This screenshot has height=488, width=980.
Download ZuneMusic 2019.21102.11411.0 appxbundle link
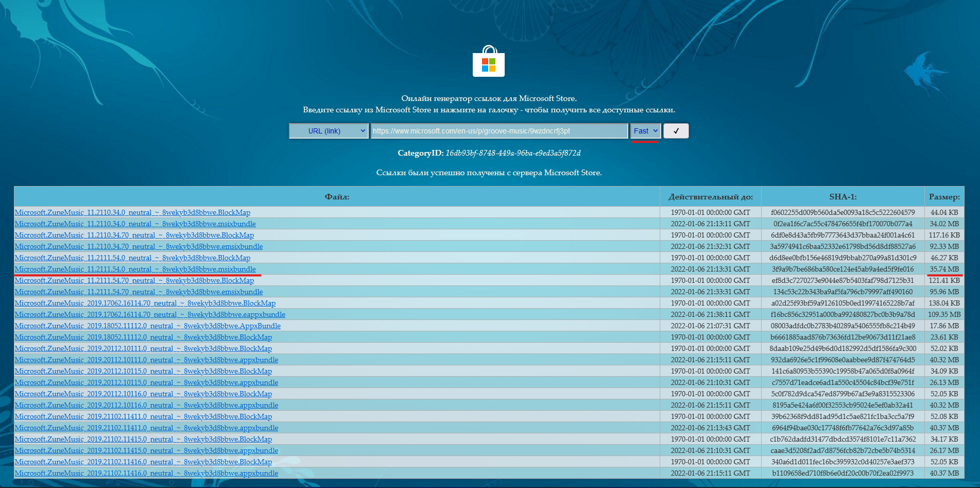pyautogui.click(x=146, y=428)
